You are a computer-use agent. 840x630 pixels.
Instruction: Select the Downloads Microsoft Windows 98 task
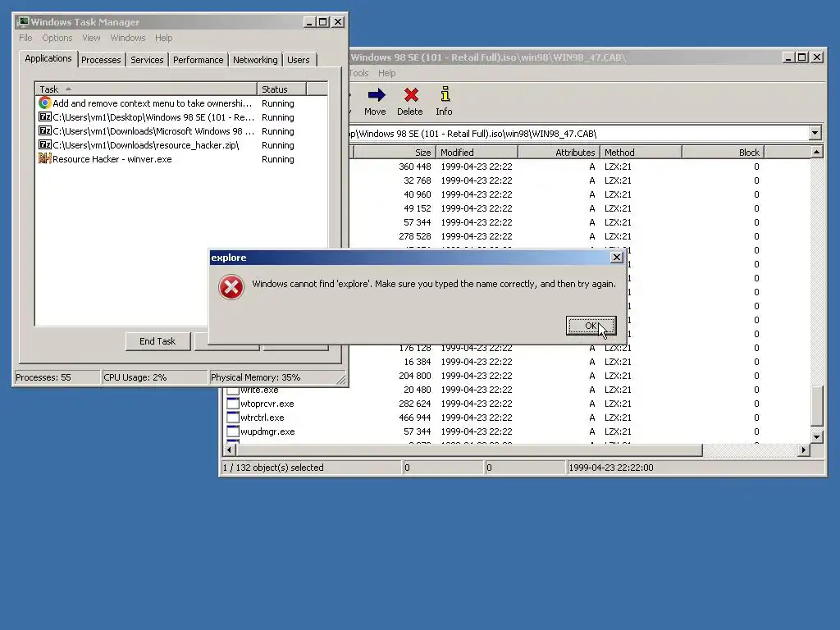pyautogui.click(x=181, y=131)
